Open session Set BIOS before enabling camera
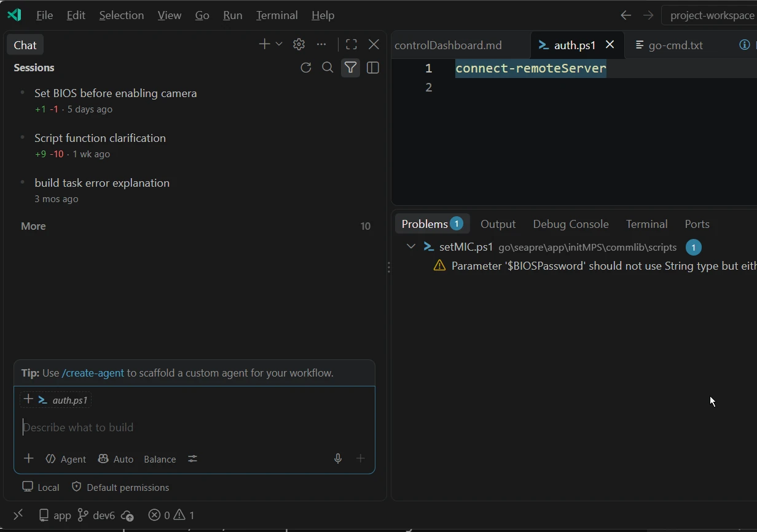This screenshot has width=757, height=532. (x=194, y=101)
